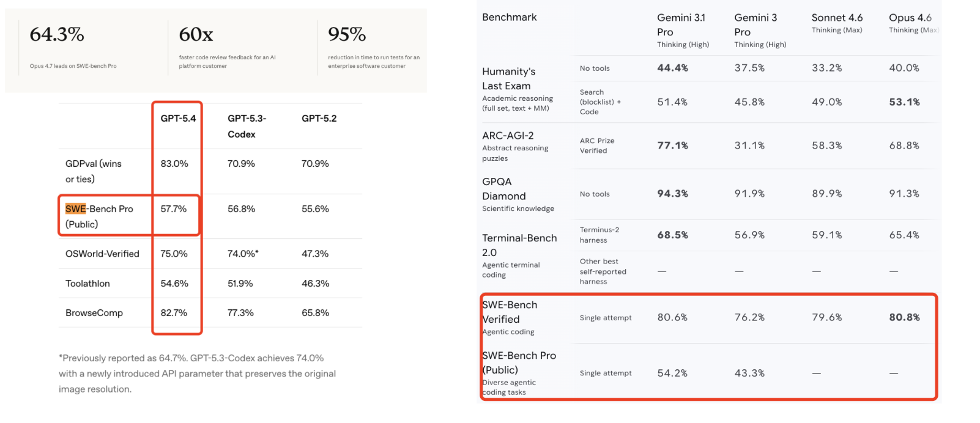The height and width of the screenshot is (423, 980).
Task: Click the Humanity's Last Exam benchmark title
Action: click(x=508, y=79)
